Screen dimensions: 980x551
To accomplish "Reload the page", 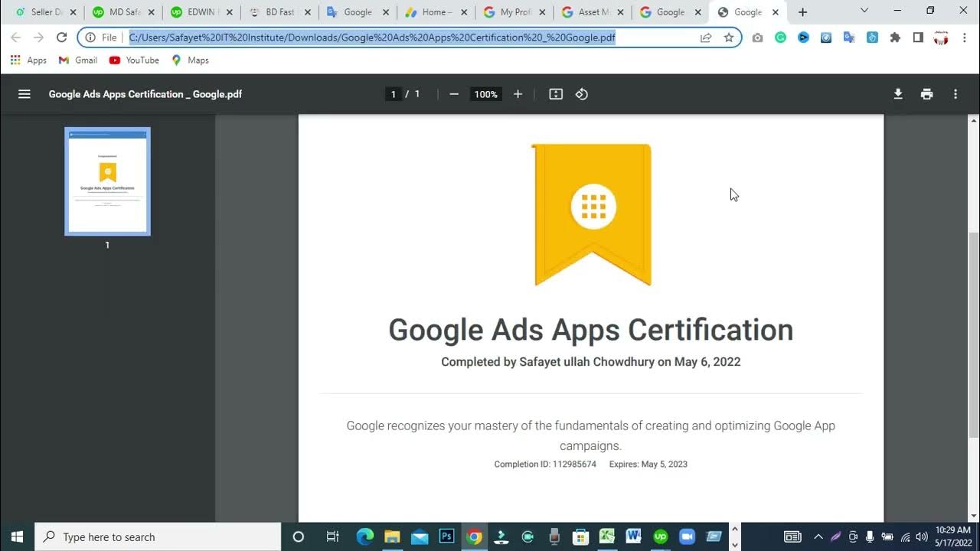I will pyautogui.click(x=62, y=37).
